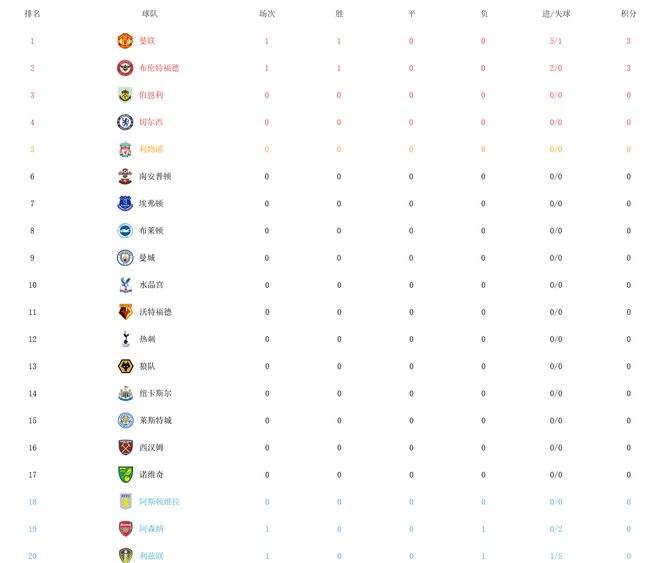Click the Manchester United club crest

pos(125,41)
